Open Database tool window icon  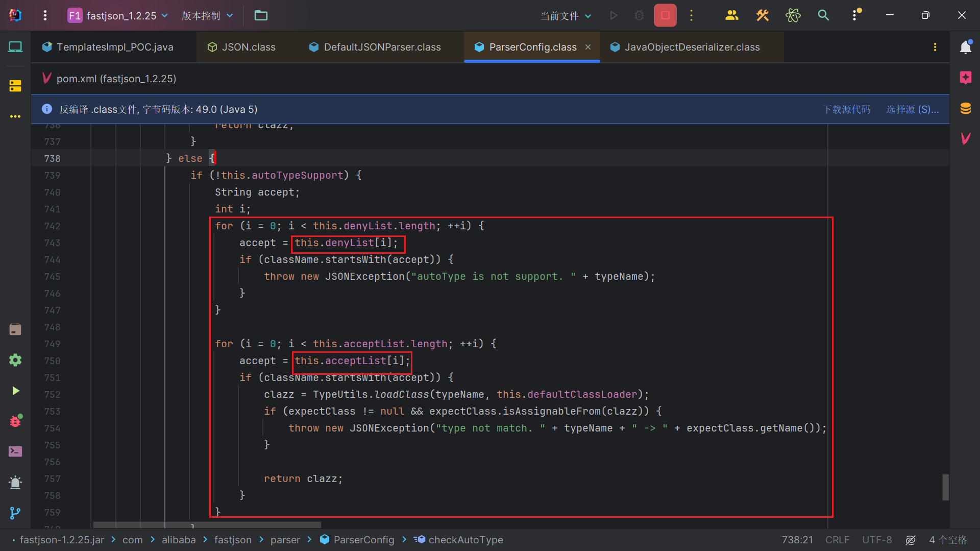(x=965, y=108)
